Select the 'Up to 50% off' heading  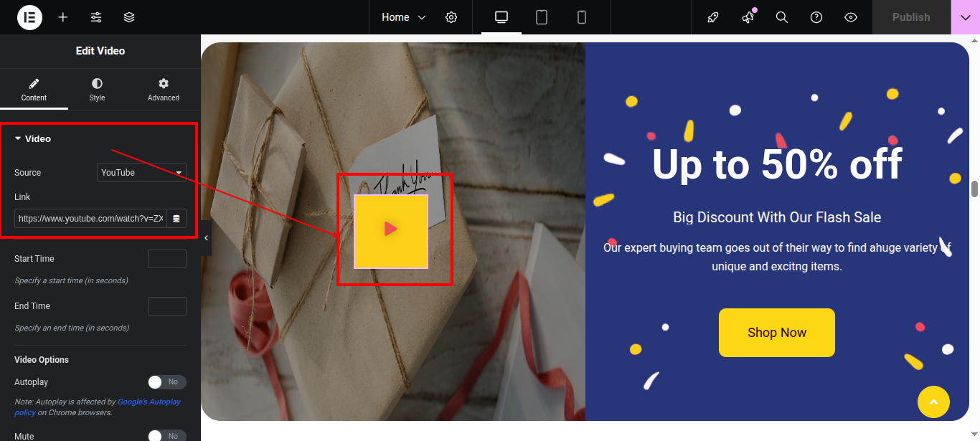pos(777,164)
